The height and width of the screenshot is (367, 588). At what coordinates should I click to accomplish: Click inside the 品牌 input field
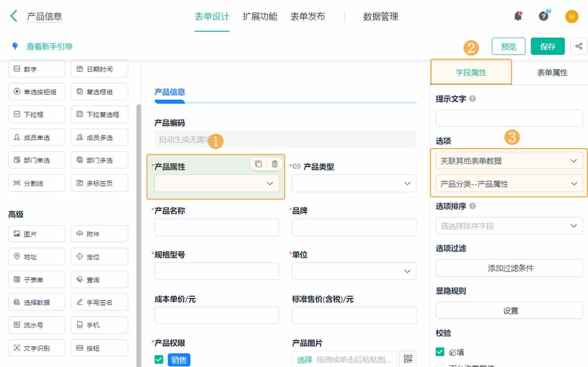[x=354, y=227]
